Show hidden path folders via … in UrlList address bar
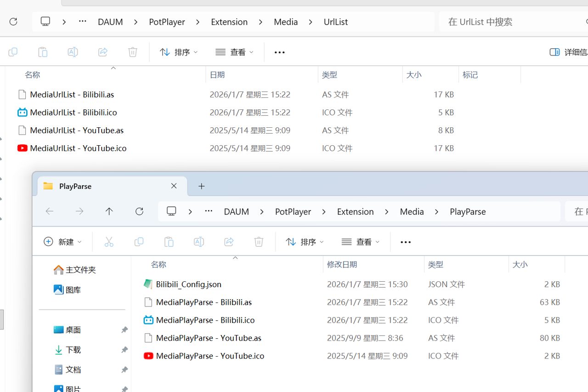Viewport: 588px width, 392px height. tap(83, 22)
